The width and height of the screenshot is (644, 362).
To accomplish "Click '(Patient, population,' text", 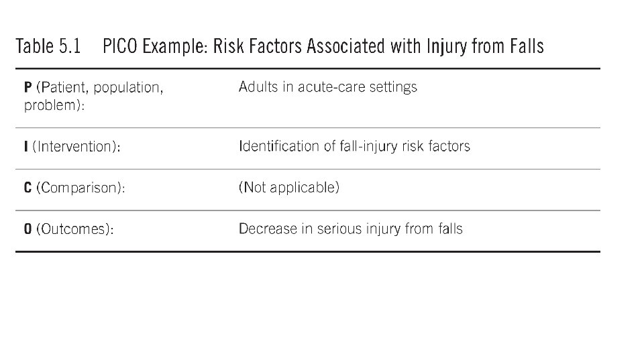I will coord(100,88).
